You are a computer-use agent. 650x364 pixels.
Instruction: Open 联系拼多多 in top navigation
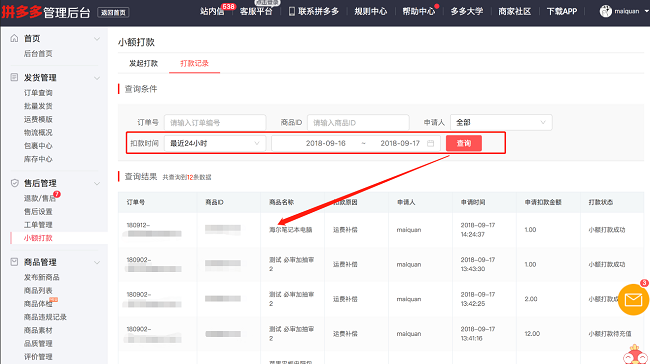[318, 11]
